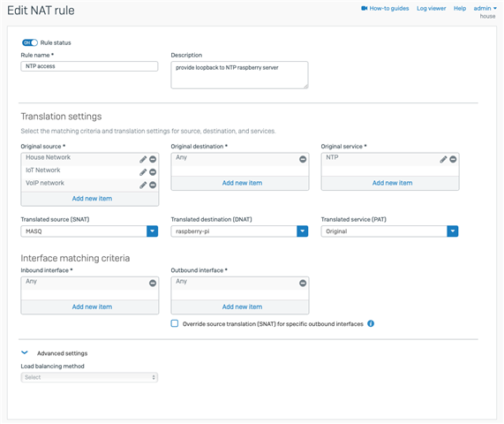Enable Override source translation checkbox
Viewport: 504px width, 424px height.
(x=175, y=323)
